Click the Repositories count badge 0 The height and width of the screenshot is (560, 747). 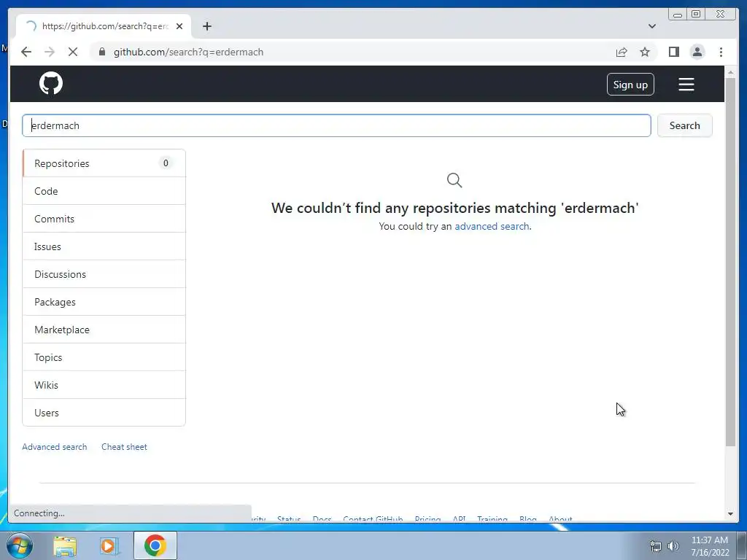point(166,163)
